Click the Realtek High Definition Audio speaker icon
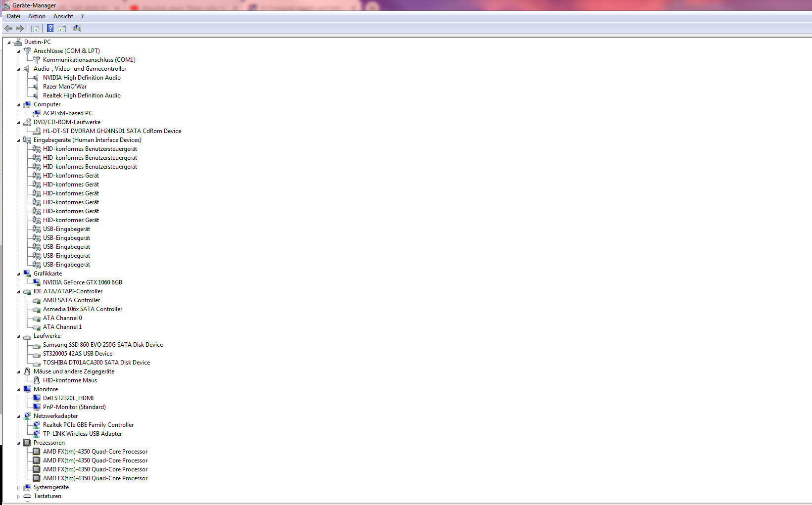 (36, 95)
